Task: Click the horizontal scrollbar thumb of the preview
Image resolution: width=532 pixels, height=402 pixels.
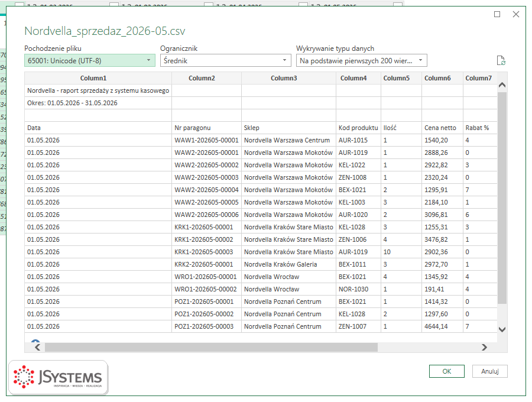Action: tap(211, 347)
